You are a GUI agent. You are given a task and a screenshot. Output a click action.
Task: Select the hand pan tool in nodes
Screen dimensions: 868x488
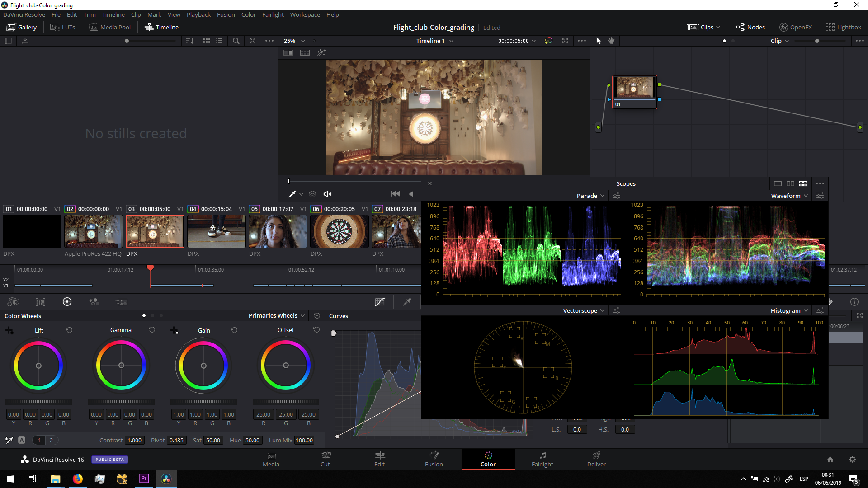tap(611, 41)
